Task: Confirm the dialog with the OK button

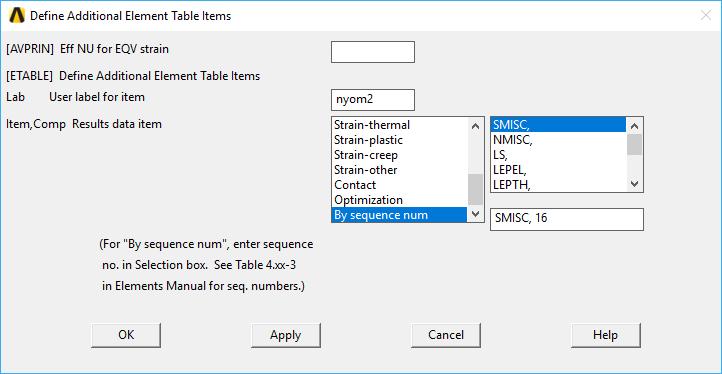Action: pos(126,335)
